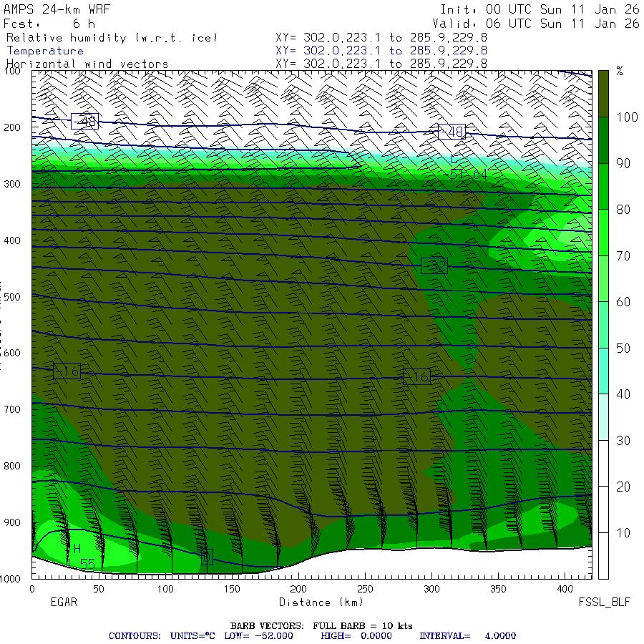Click the Relative humidity (w.r.t. ice) label
Viewport: 644px width, 644px height.
coord(112,38)
